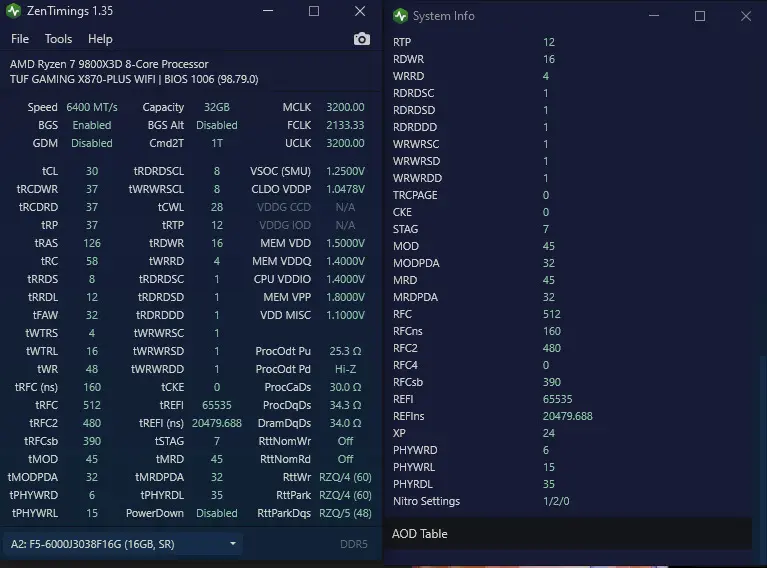The height and width of the screenshot is (568, 767).
Task: Click the TUF GAMING X870-PLUS WIFI motherboard line
Action: tap(134, 79)
